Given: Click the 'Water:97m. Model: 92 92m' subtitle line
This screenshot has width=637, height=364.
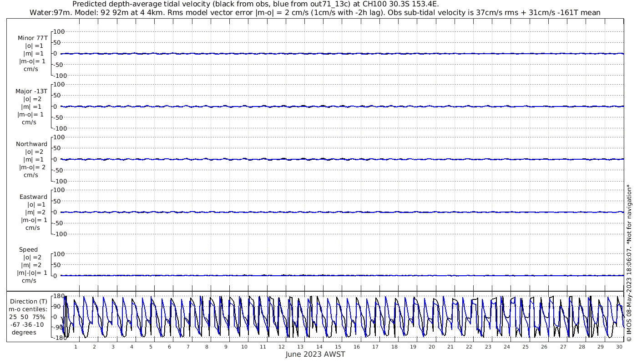Looking at the screenshot, I should (314, 13).
